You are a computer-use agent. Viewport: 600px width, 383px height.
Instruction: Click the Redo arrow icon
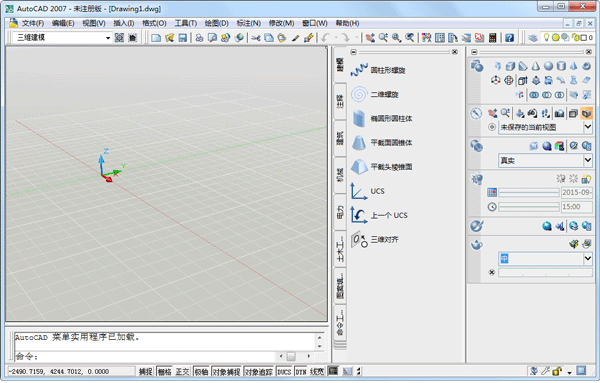pyautogui.click(x=345, y=37)
